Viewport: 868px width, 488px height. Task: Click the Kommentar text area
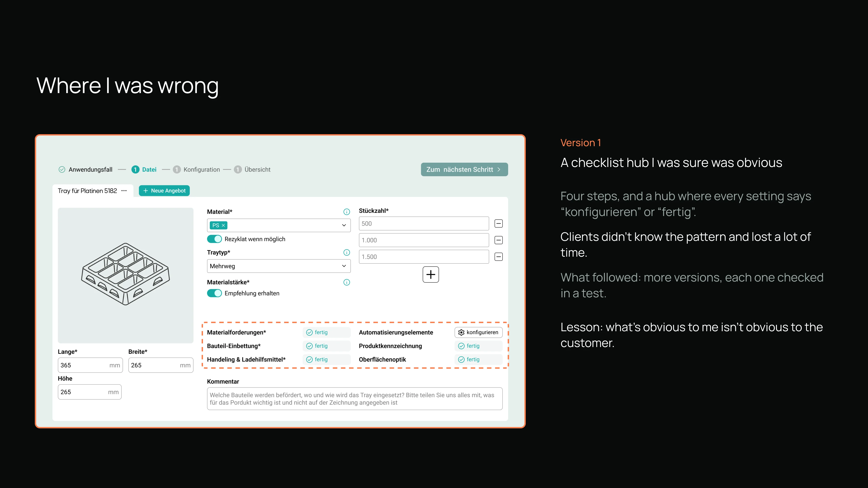click(355, 399)
